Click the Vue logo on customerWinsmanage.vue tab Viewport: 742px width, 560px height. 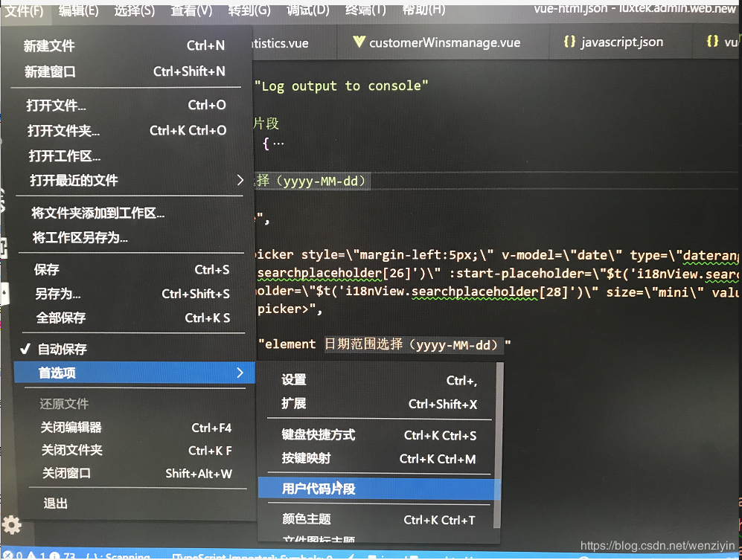(x=359, y=42)
